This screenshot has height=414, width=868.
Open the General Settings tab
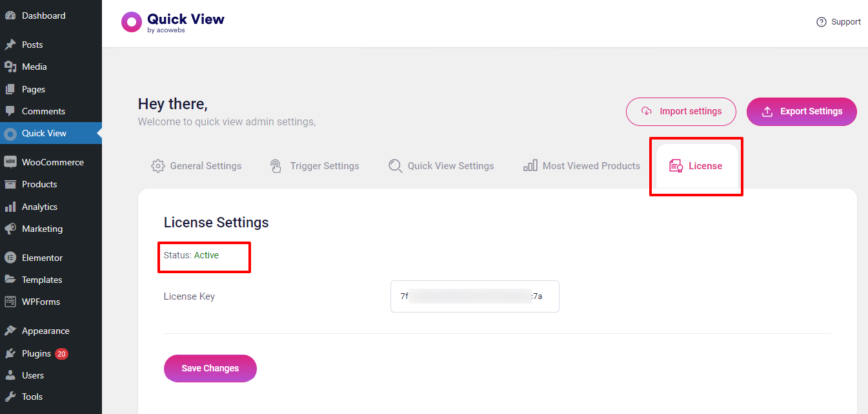point(196,166)
